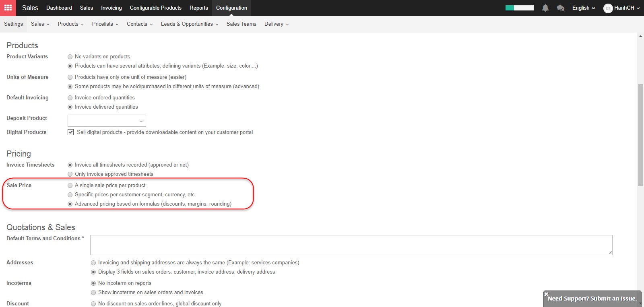Expand the Delivery submenu dropdown
Screen dimensions: 644x307
pos(277,24)
